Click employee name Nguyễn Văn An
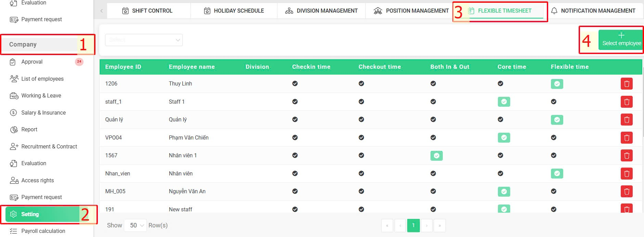 point(187,192)
